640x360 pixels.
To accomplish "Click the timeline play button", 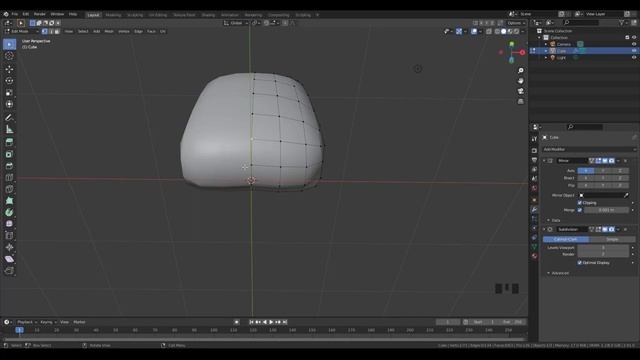I will pyautogui.click(x=271, y=322).
